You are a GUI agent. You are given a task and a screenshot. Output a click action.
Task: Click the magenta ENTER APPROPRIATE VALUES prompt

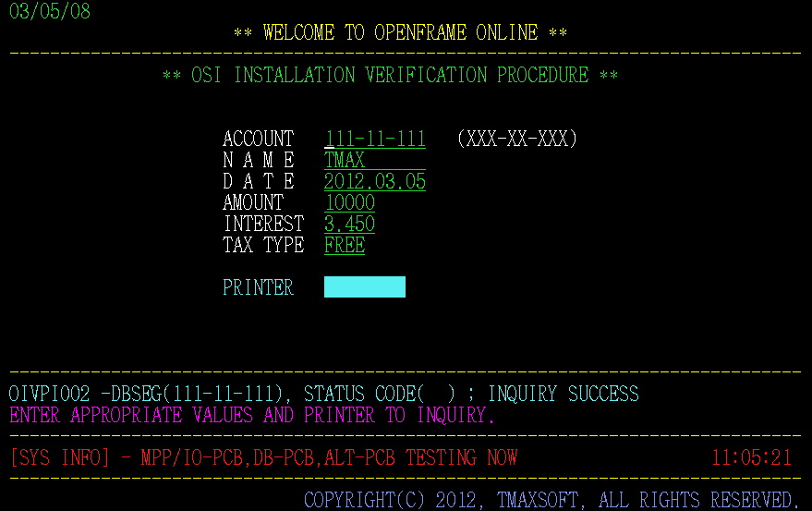point(252,416)
